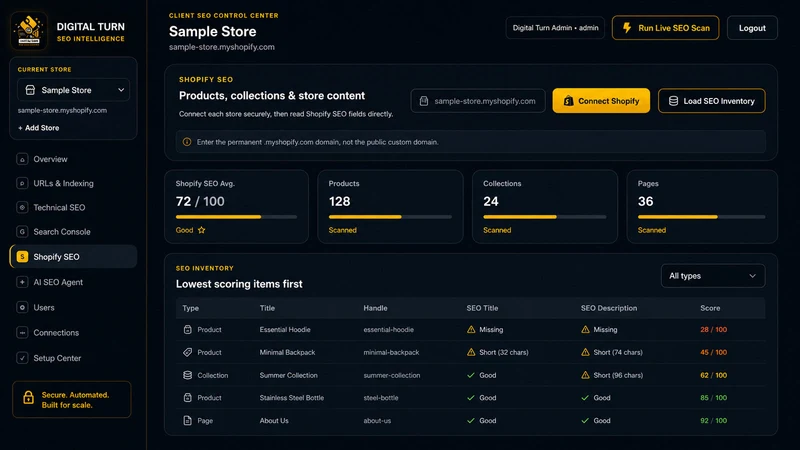This screenshot has height=450, width=800.
Task: Click the Summer Collection title
Action: click(x=288, y=375)
